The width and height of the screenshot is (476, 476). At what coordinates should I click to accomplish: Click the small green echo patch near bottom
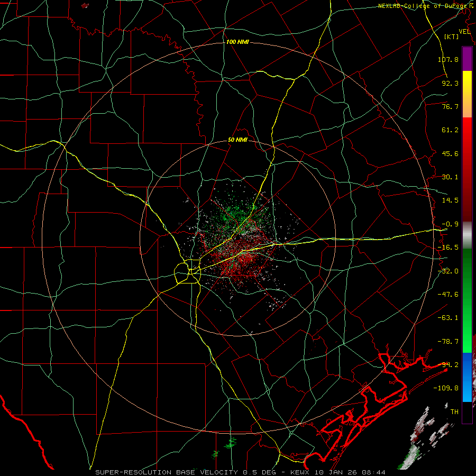[x=231, y=443]
